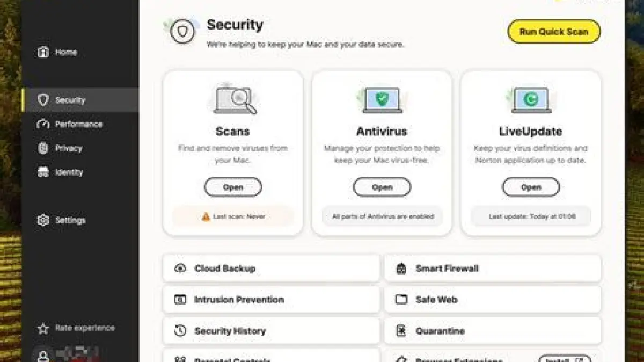Switch to the Performance section

(78, 124)
